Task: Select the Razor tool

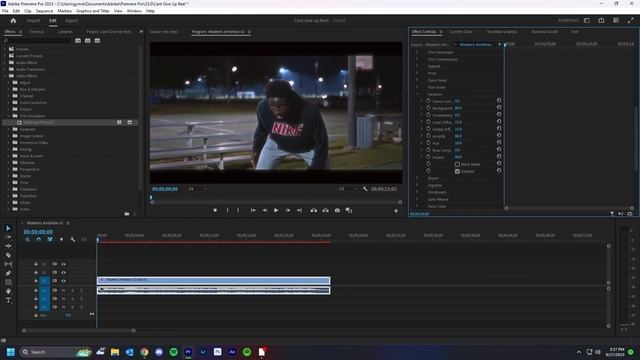Action: (x=8, y=255)
